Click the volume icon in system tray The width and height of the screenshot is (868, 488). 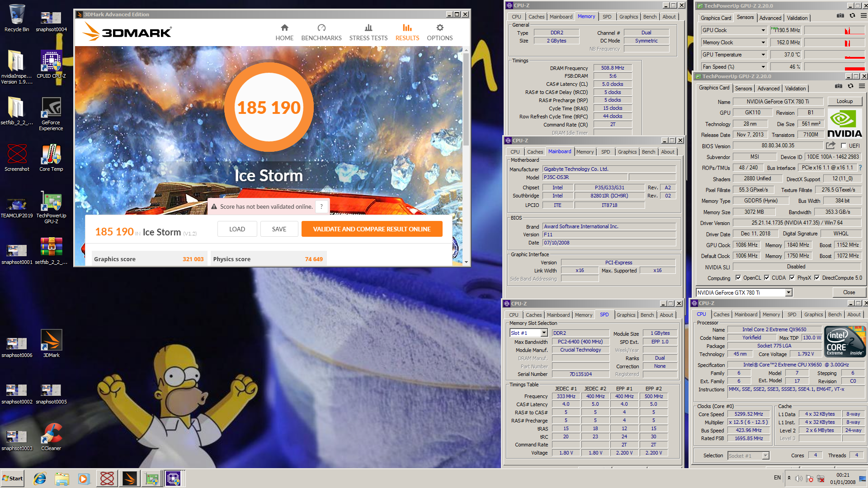tap(799, 478)
